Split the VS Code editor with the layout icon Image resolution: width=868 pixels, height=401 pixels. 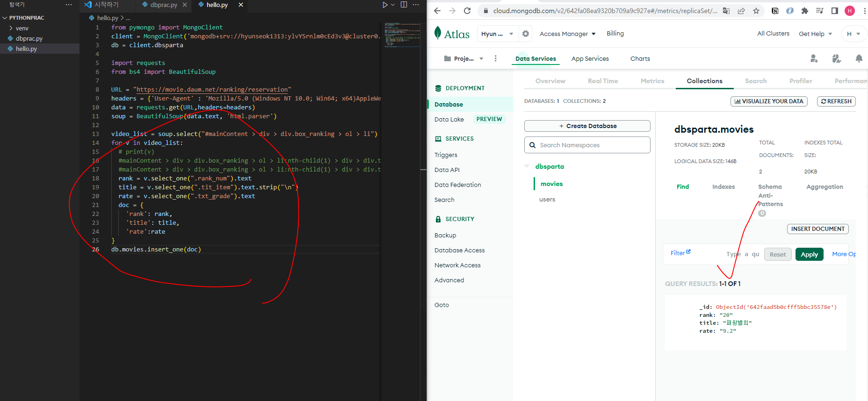[x=404, y=5]
